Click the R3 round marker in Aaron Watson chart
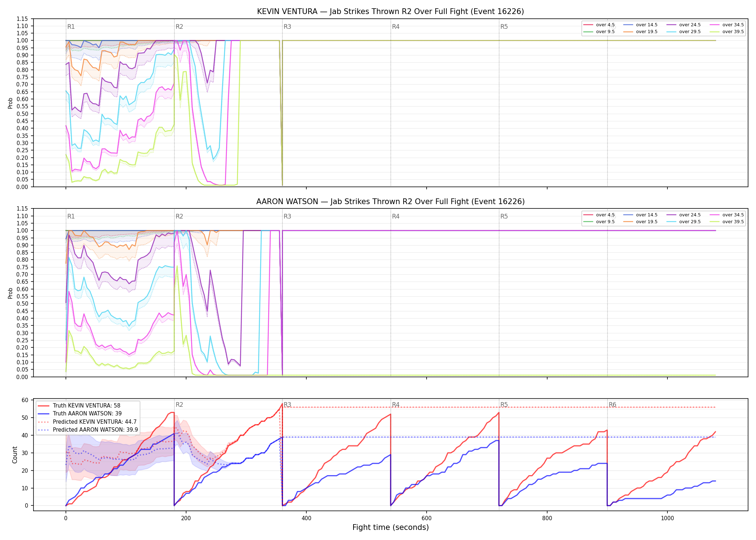Screen dimensions: 756x540 [287, 216]
